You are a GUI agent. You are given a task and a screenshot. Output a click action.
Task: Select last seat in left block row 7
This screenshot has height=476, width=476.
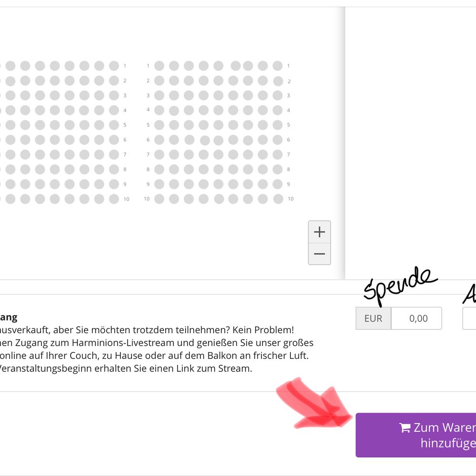point(114,155)
